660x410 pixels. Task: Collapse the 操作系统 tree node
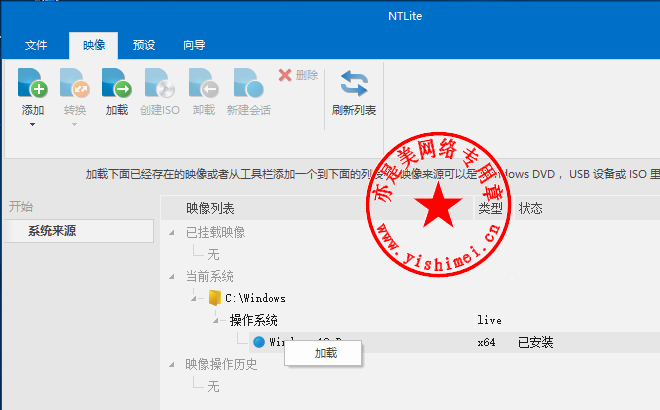click(216, 320)
